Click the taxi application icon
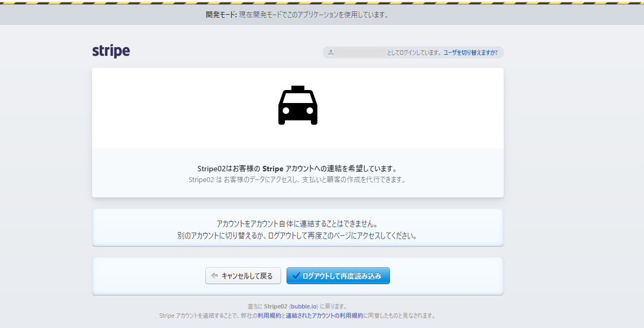Viewport: 644px width, 328px height. (x=298, y=105)
